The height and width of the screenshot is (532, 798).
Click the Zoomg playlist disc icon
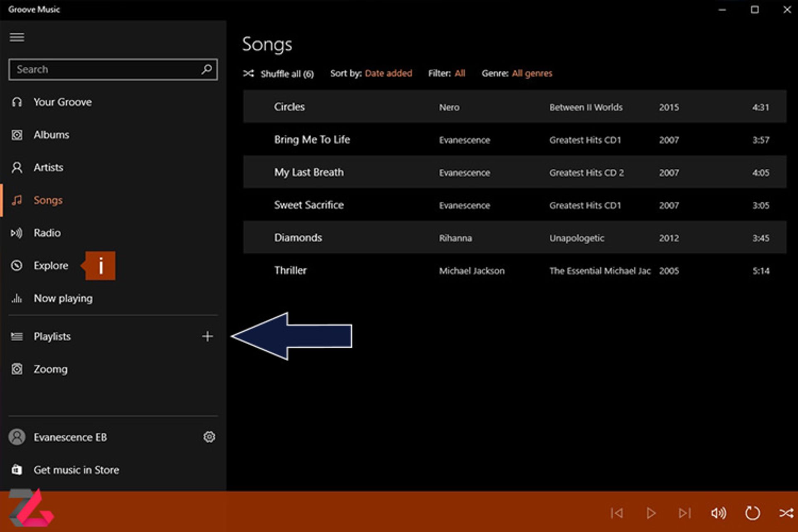17,369
